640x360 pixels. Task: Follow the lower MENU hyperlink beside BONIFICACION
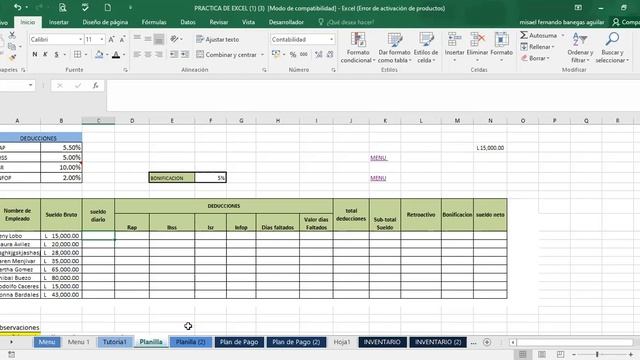(x=378, y=178)
